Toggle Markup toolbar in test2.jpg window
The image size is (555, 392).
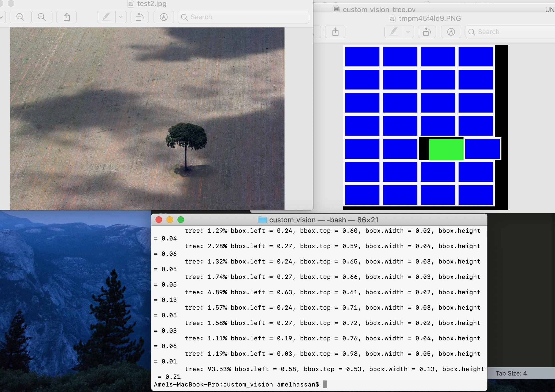[x=164, y=17]
